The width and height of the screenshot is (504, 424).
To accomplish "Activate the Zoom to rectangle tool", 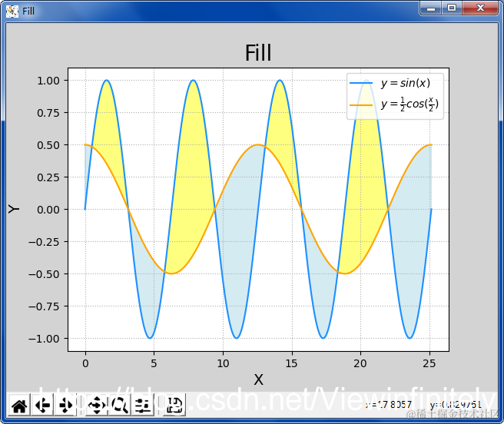I will tap(120, 406).
